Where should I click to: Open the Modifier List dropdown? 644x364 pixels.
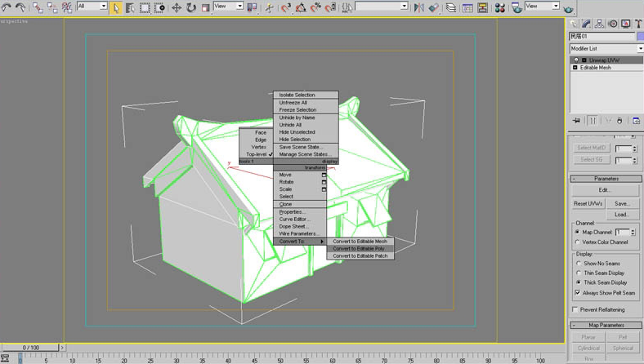606,49
